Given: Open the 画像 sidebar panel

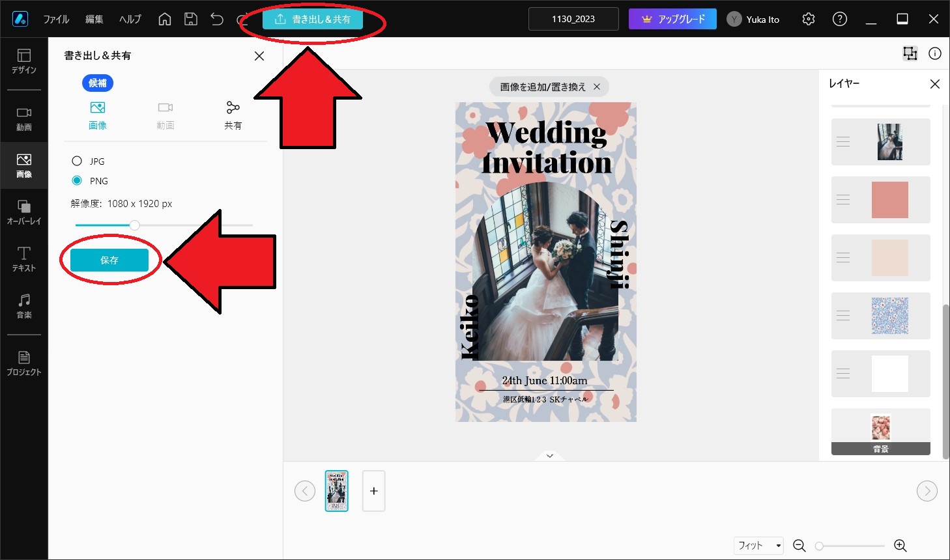Looking at the screenshot, I should click(23, 165).
